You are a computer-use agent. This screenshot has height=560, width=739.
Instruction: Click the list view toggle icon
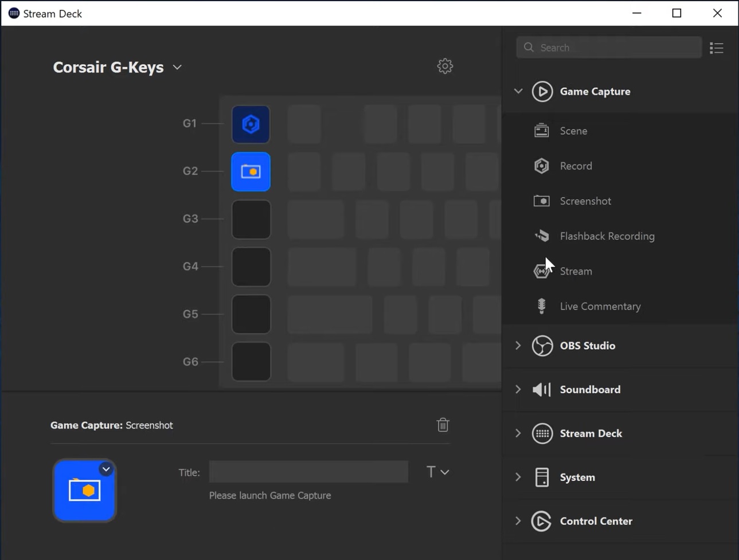(716, 48)
